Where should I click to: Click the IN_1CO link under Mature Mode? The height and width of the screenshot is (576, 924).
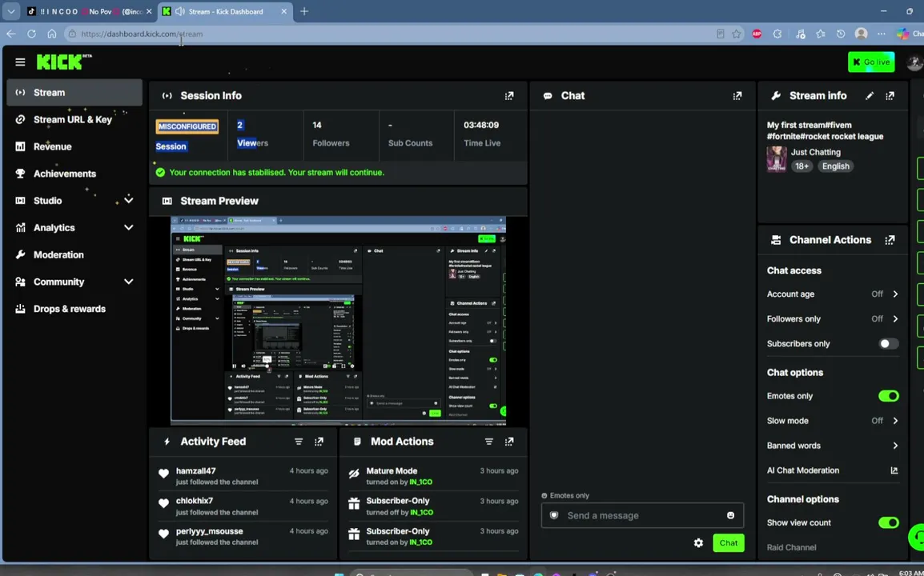point(420,482)
